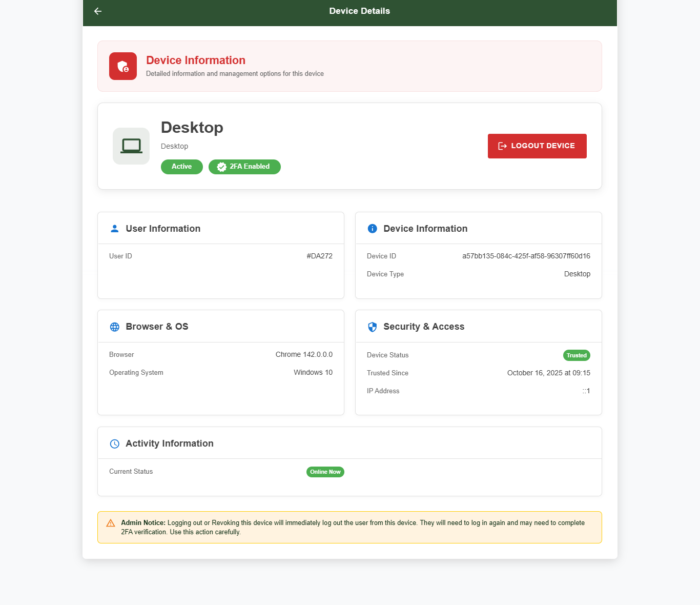Viewport: 700px width, 605px height.
Task: Click the Active status badge
Action: 181,167
